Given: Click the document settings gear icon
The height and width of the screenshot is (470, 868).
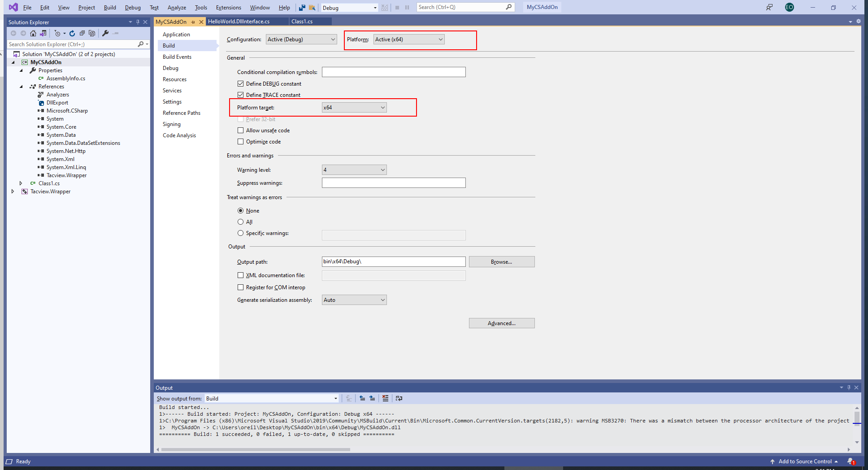Looking at the screenshot, I should (858, 22).
